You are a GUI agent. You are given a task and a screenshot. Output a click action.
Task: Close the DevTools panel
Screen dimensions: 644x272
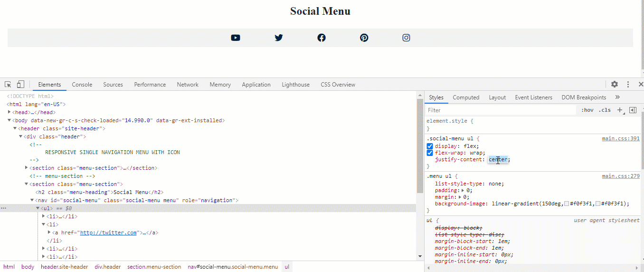click(641, 84)
